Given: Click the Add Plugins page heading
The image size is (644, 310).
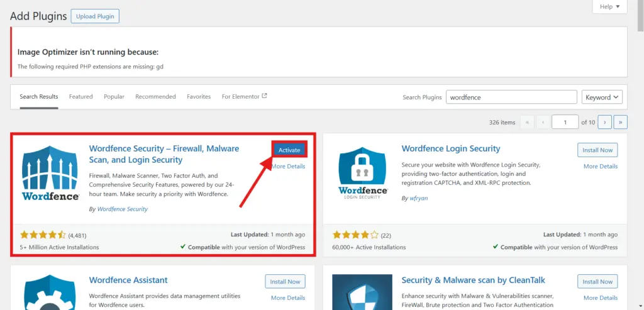Looking at the screenshot, I should [38, 16].
